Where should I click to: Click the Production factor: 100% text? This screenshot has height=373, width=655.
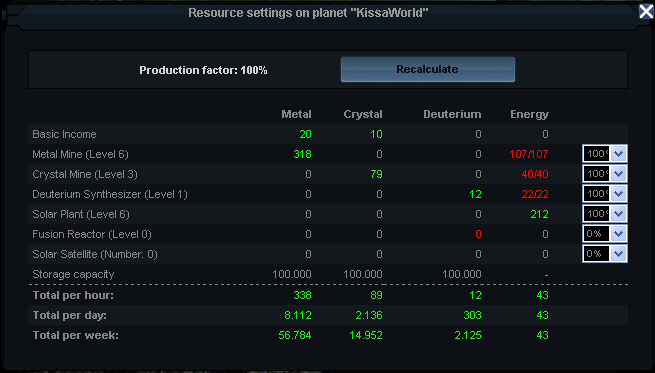[203, 70]
